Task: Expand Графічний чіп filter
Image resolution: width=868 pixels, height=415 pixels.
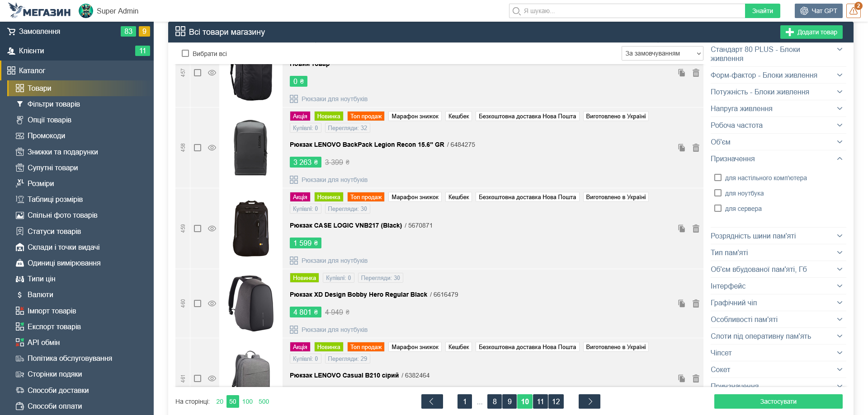Action: click(x=778, y=303)
